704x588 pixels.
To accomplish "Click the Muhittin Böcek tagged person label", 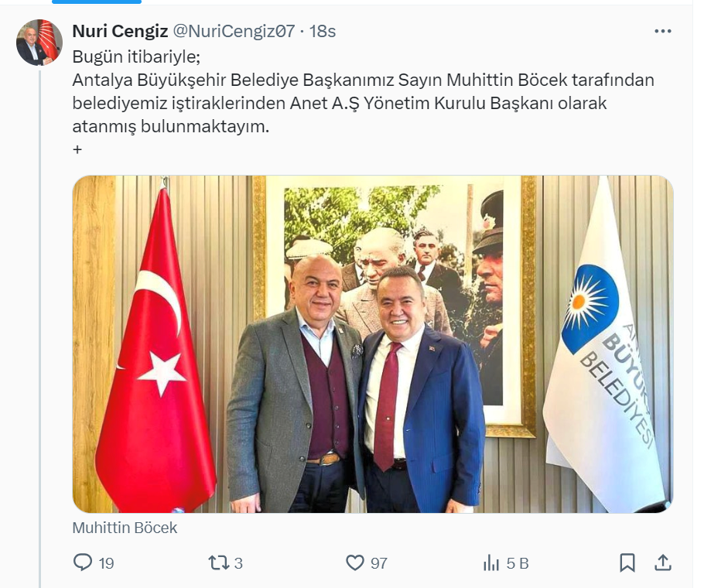I will pyautogui.click(x=125, y=528).
